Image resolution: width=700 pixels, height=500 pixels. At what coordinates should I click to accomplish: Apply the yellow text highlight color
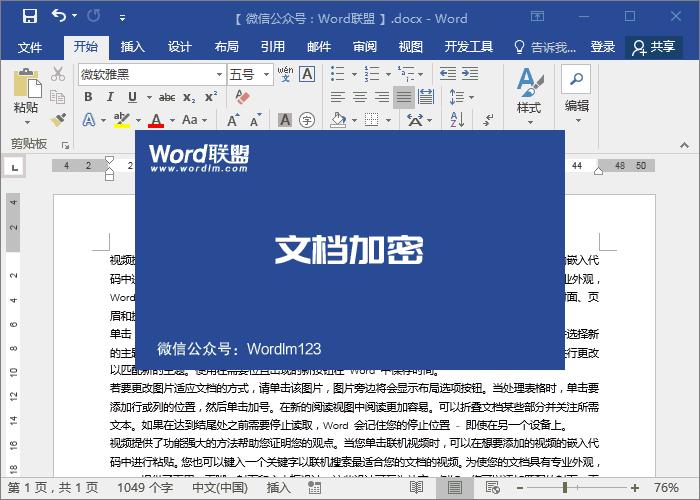pos(121,120)
